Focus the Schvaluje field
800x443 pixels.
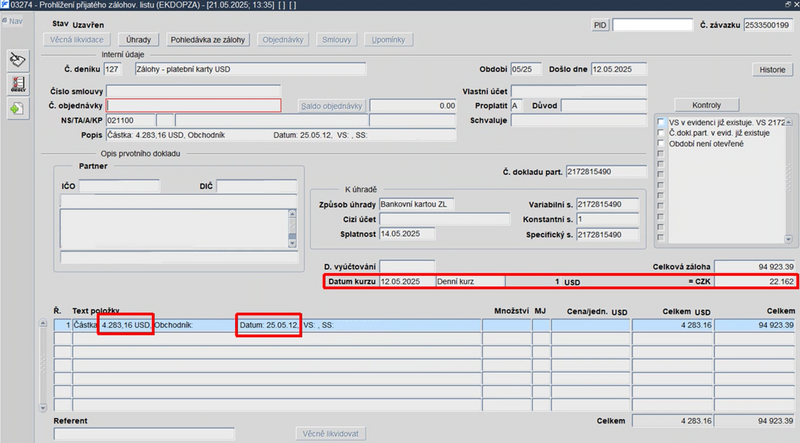(579, 120)
